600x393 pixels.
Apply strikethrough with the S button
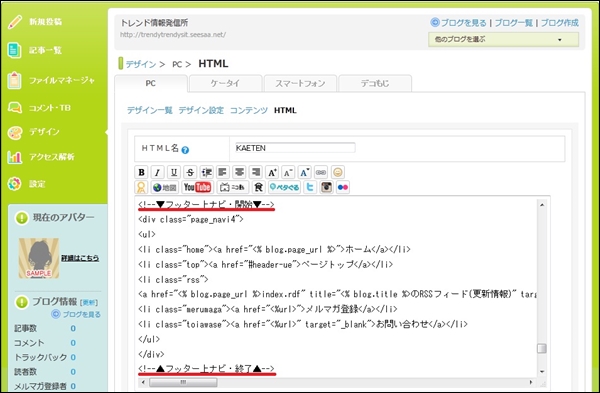(190, 173)
